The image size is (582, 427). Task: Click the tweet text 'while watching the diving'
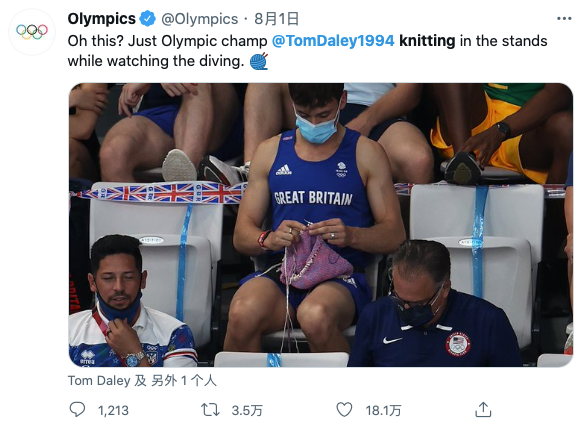coord(156,61)
